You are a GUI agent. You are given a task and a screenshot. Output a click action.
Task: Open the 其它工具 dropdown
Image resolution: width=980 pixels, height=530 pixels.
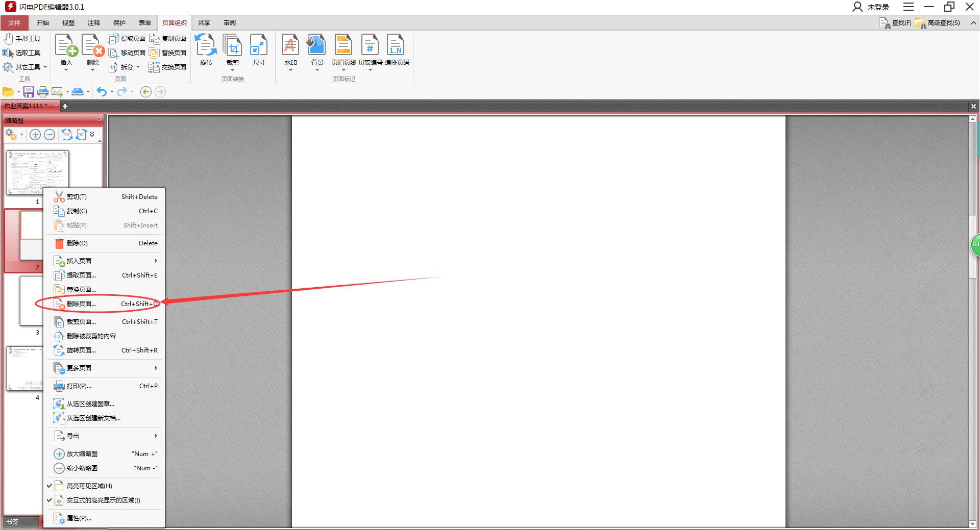coord(26,67)
